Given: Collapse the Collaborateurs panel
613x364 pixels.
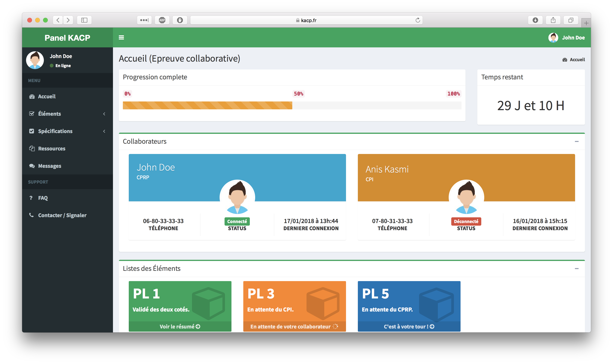Looking at the screenshot, I should [576, 142].
